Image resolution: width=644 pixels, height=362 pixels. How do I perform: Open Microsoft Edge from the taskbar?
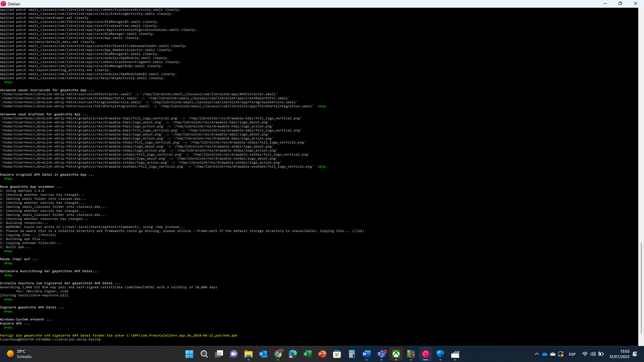tap(293, 354)
